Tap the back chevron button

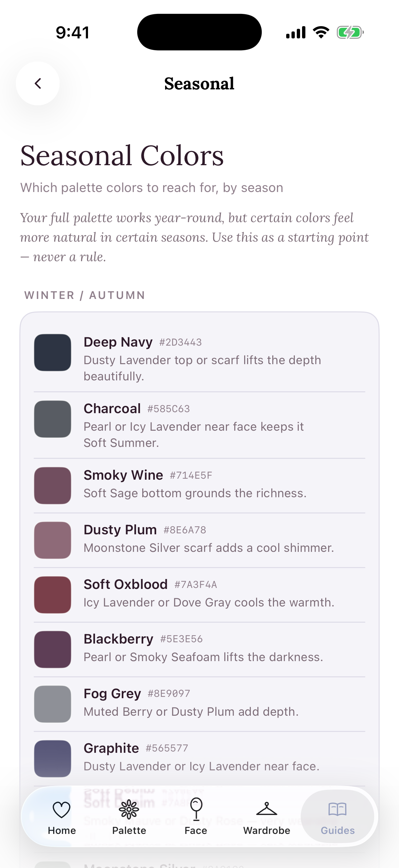(x=38, y=83)
